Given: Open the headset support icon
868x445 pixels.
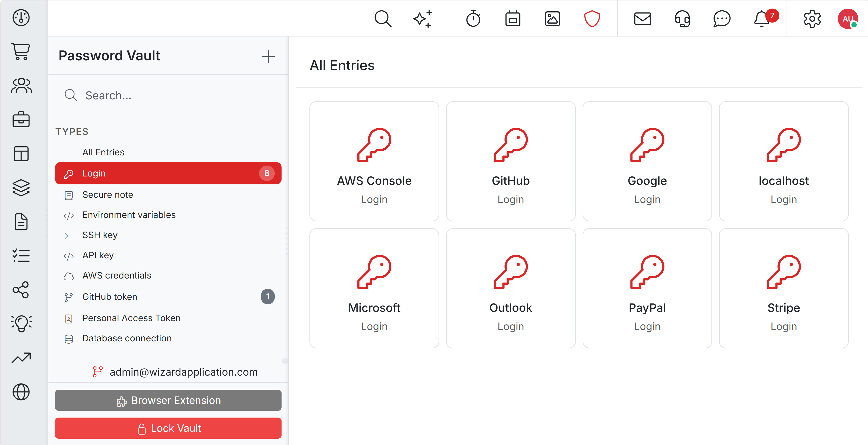Looking at the screenshot, I should pos(682,19).
